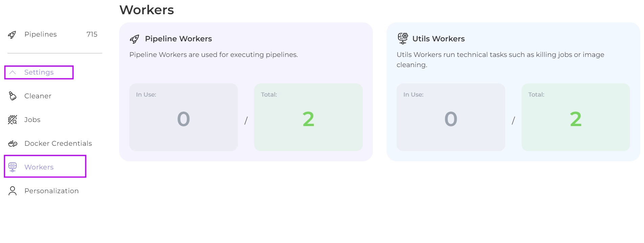644x243 pixels.
Task: Click the Docker Credentials whale icon
Action: pyautogui.click(x=13, y=143)
